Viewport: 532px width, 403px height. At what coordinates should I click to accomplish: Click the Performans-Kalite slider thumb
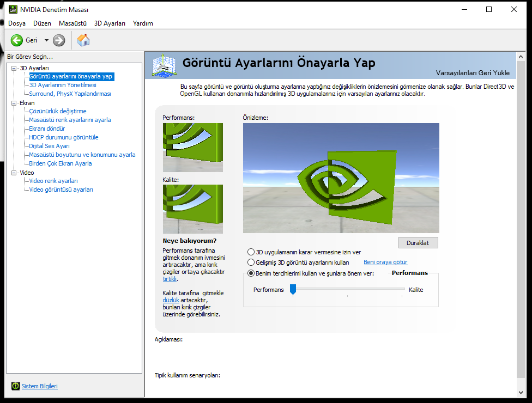coord(293,290)
